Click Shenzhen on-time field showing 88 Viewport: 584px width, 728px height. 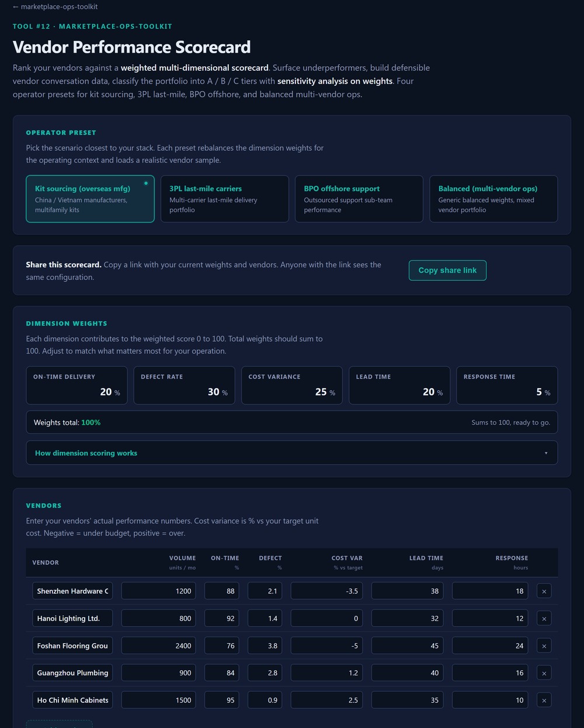coord(221,591)
